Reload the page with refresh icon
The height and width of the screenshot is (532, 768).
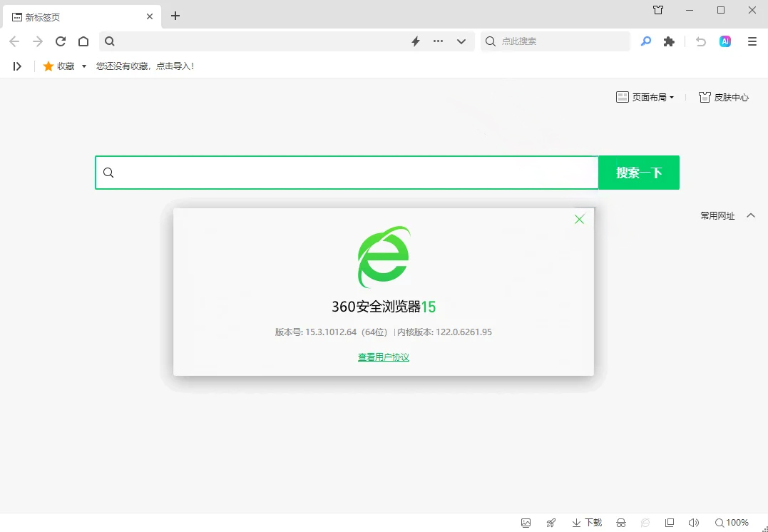pos(60,41)
